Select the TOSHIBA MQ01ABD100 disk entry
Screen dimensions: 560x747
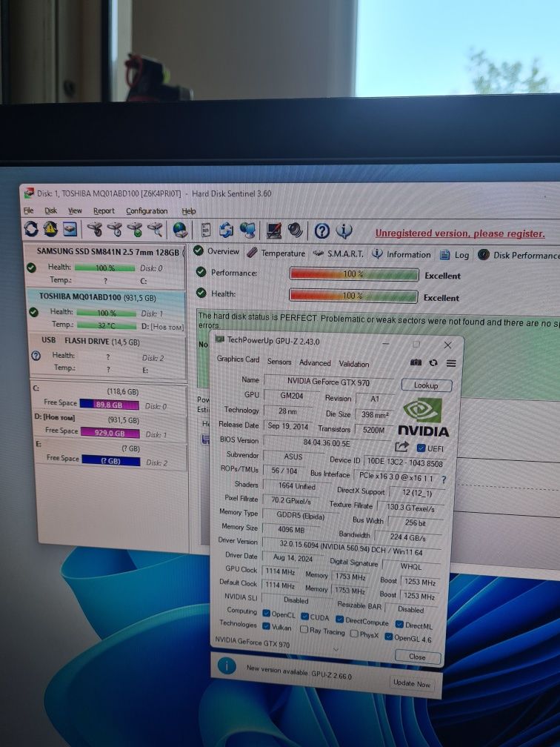tap(106, 311)
